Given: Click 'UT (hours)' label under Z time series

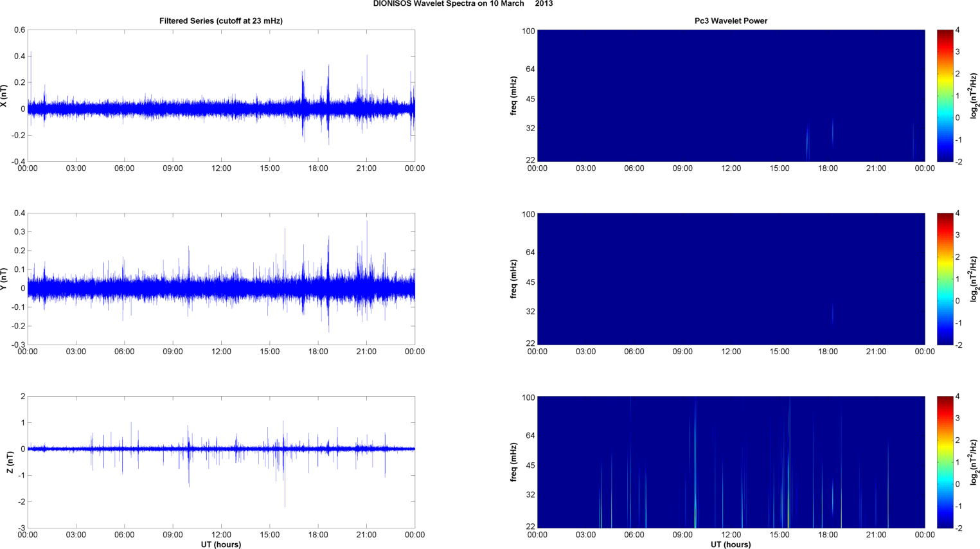Looking at the screenshot, I should [221, 544].
